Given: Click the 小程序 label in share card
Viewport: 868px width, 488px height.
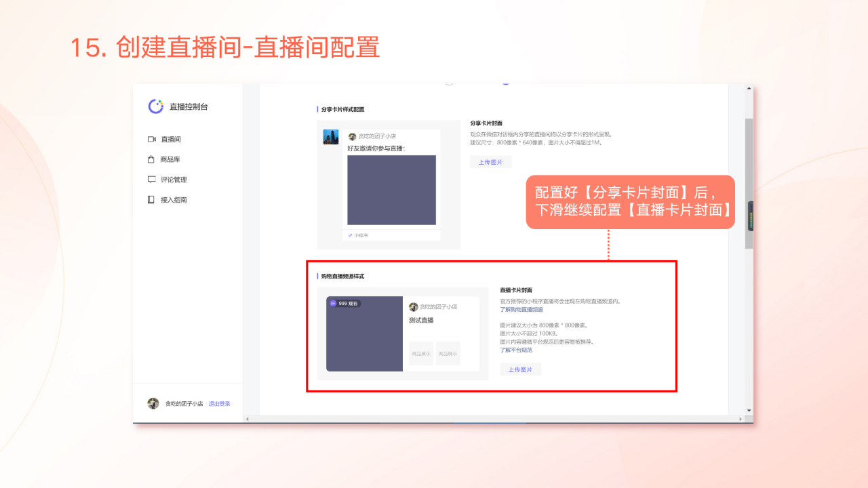Looking at the screenshot, I should click(361, 235).
